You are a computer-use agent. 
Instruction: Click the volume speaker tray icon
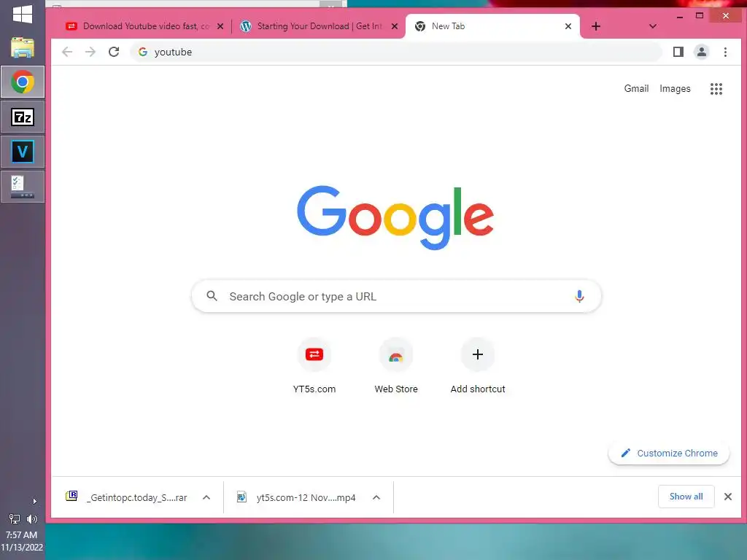[x=32, y=518]
